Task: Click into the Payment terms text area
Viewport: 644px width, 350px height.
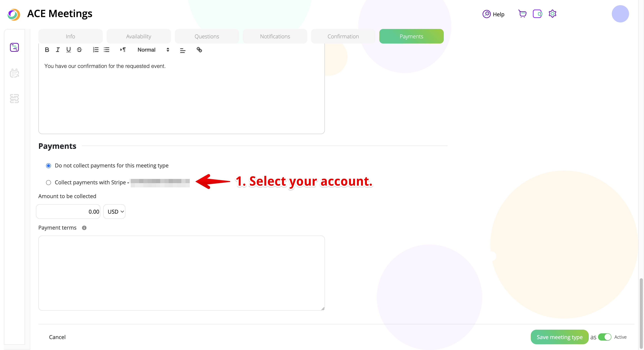Action: (x=181, y=273)
